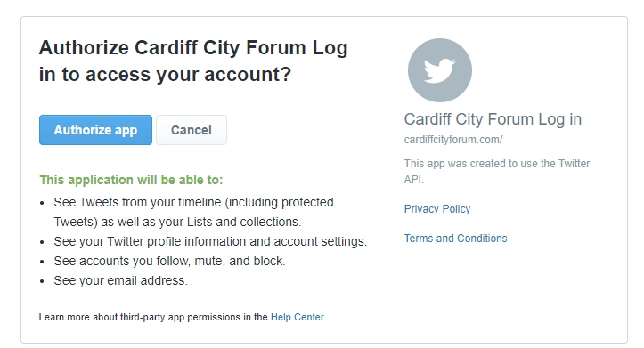Click the Twitter bird app avatar
Viewport: 644px width, 348px height.
pyautogui.click(x=439, y=70)
